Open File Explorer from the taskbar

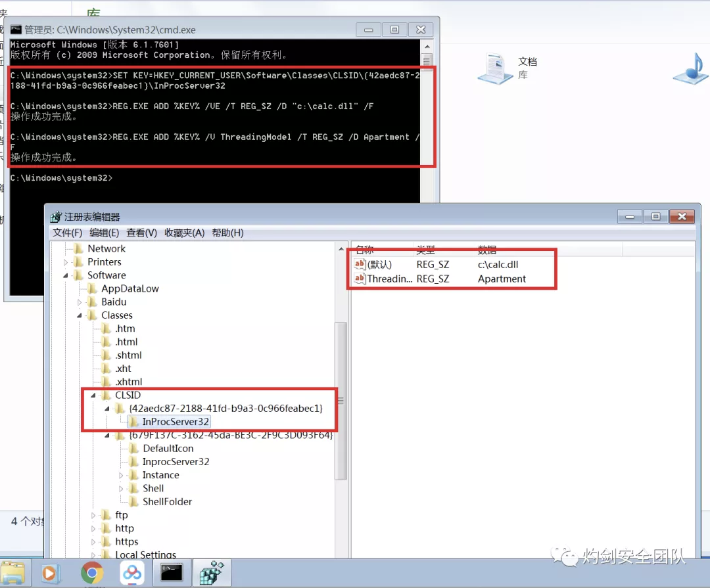(x=13, y=573)
